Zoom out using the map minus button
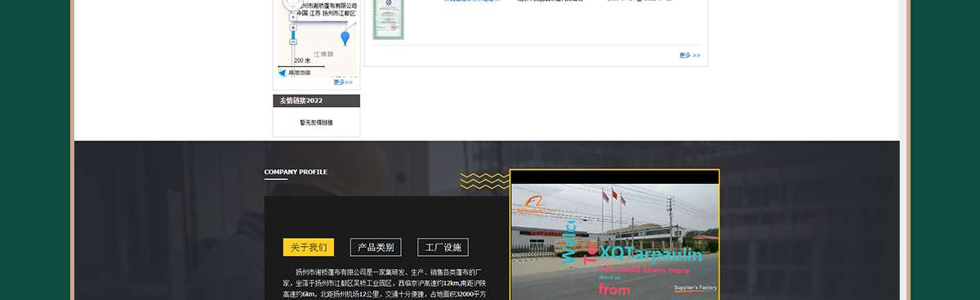The width and height of the screenshot is (980, 300). click(293, 42)
